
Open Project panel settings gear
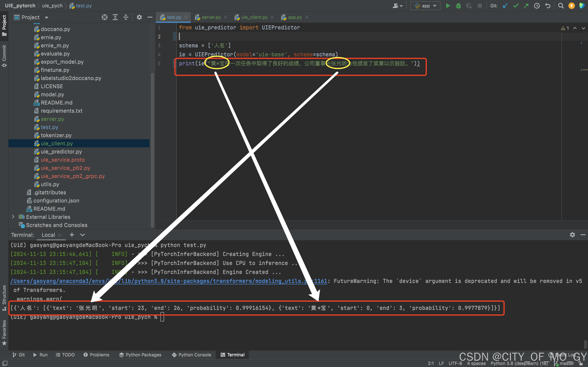pos(139,17)
